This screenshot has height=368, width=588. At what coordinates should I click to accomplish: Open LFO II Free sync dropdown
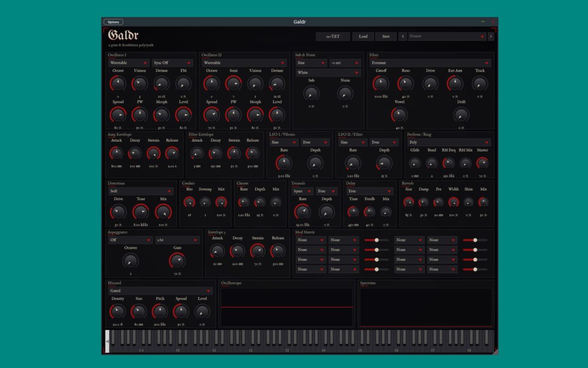coord(384,142)
